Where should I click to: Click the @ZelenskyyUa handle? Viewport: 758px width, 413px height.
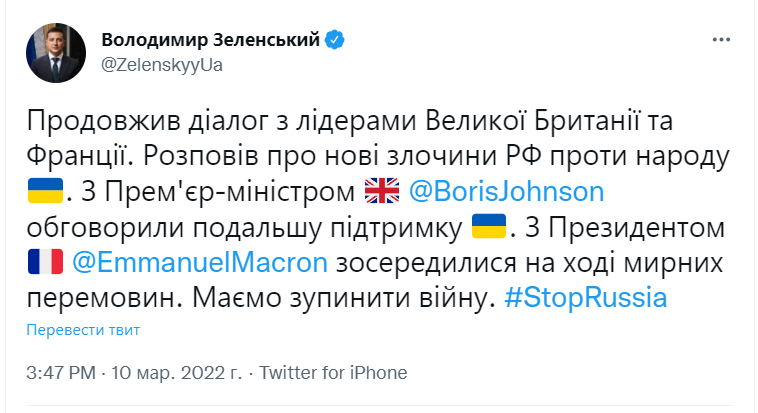(162, 65)
